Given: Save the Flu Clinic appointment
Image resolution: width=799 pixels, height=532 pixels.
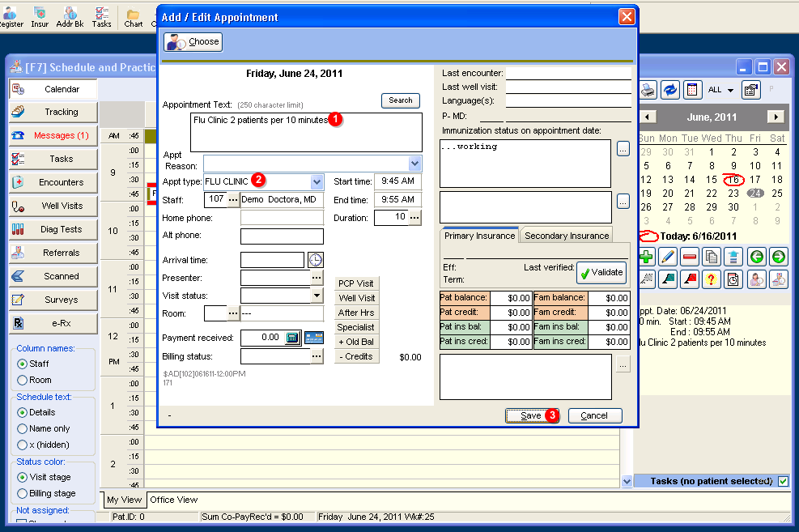Looking at the screenshot, I should 532,415.
